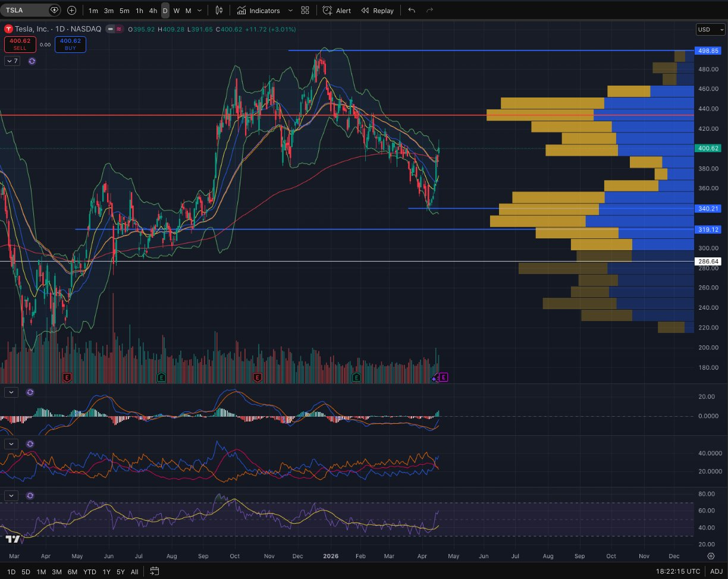Screen dimensions: 728x579
Task: Click the purple refresh icon beside legend count
Action: click(32, 61)
